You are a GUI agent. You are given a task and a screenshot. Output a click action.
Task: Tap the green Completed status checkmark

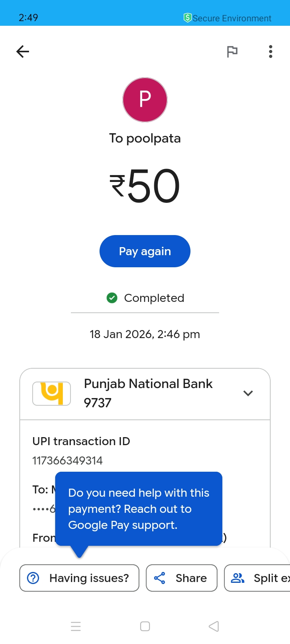[112, 298]
